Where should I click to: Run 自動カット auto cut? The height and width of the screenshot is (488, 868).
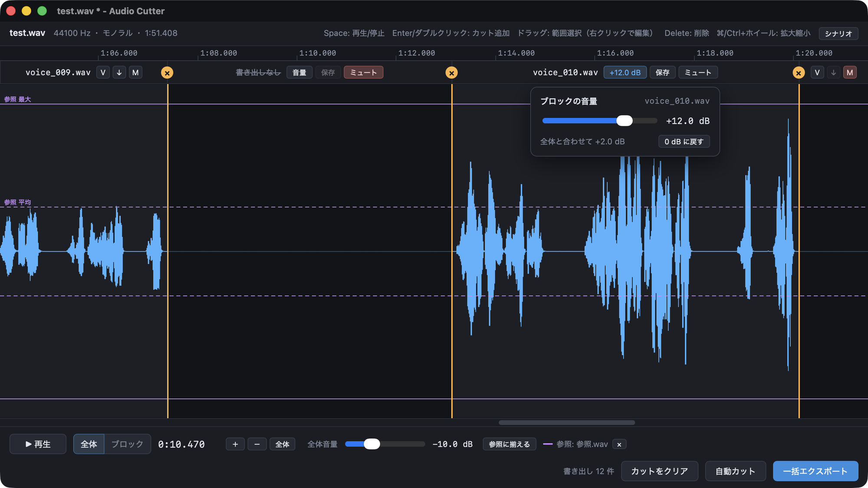[x=735, y=471]
